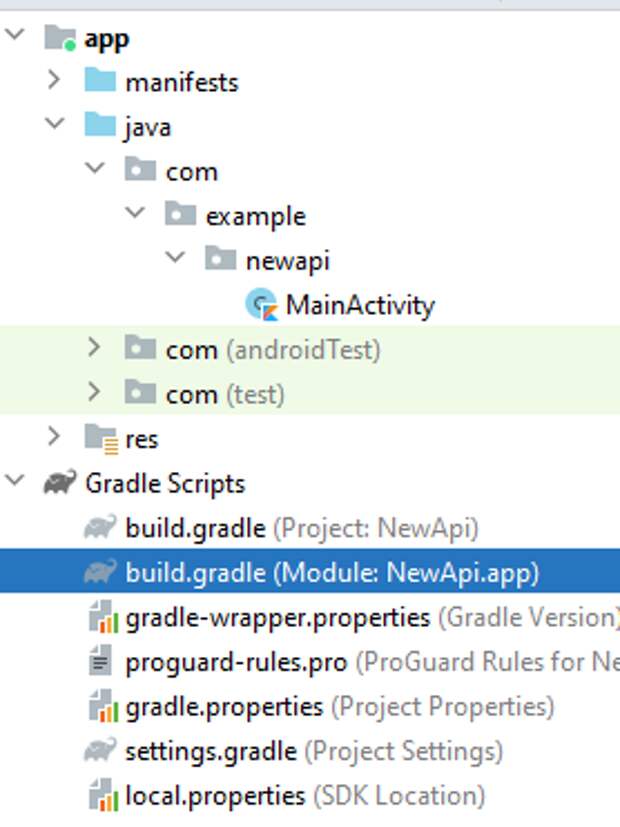Click the settings.gradle elephant icon
620x827 pixels.
[100, 750]
